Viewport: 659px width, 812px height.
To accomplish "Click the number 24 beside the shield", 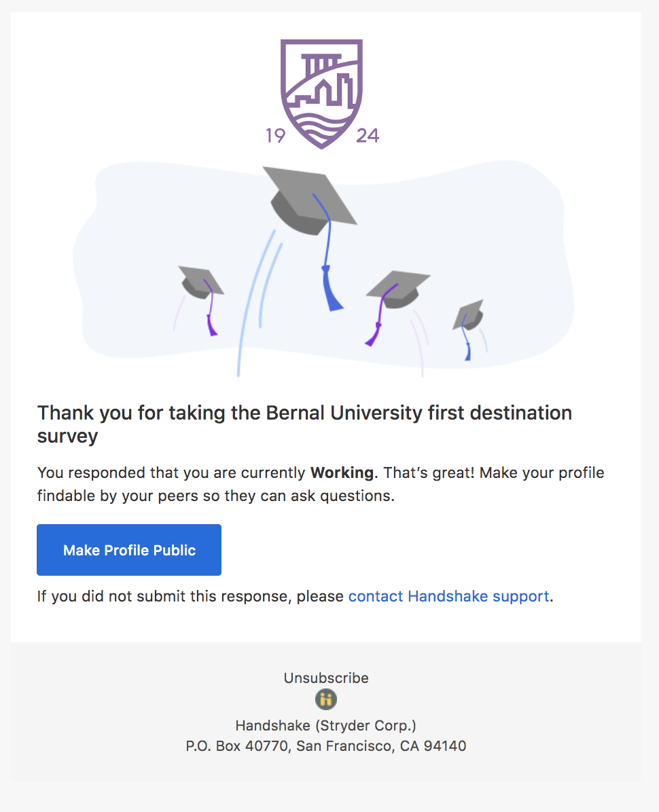I will 368,136.
